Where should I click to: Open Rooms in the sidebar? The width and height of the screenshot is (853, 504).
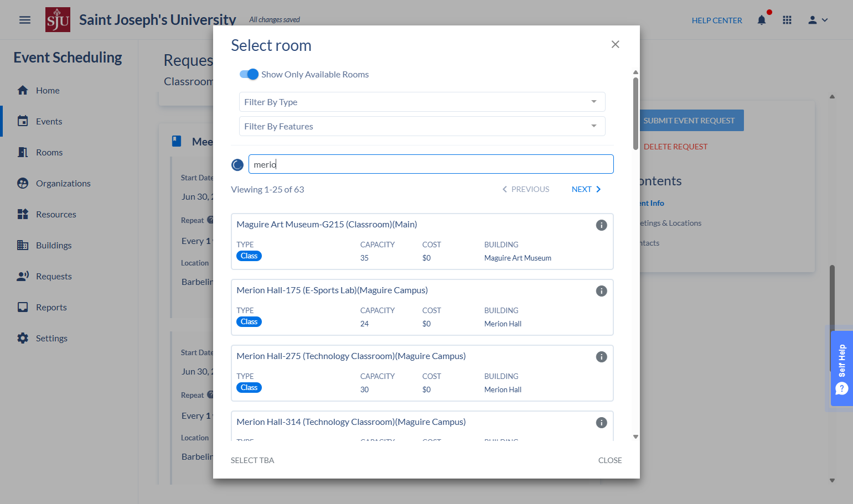[49, 152]
